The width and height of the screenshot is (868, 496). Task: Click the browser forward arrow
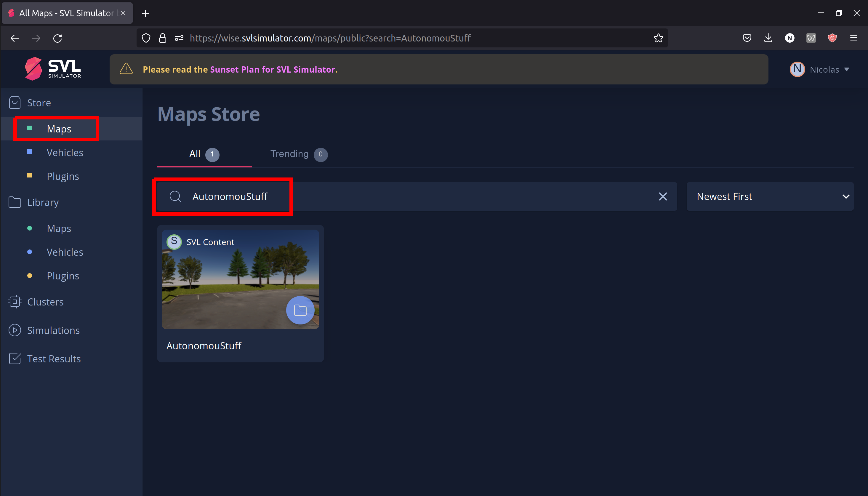pyautogui.click(x=36, y=38)
